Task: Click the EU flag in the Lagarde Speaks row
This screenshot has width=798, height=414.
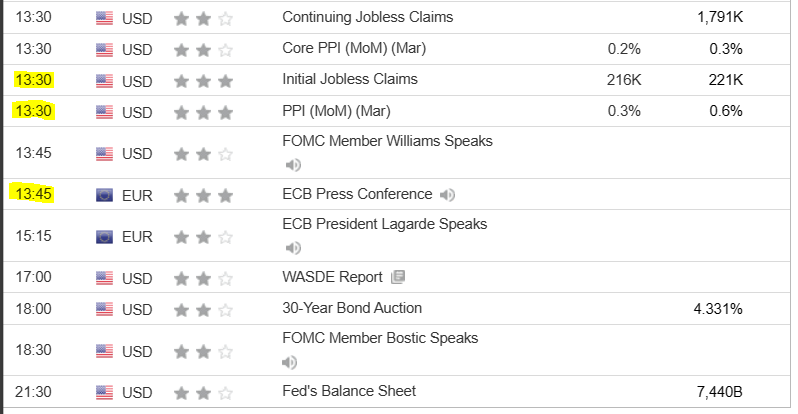Action: (x=105, y=237)
